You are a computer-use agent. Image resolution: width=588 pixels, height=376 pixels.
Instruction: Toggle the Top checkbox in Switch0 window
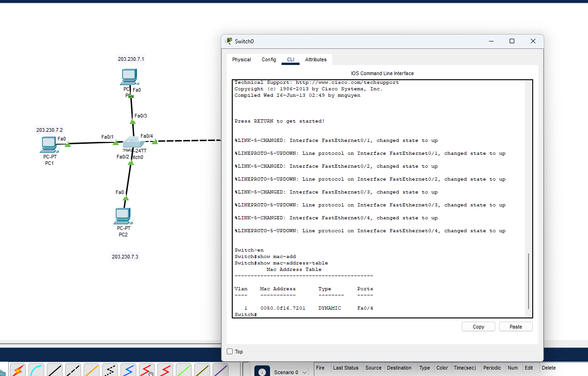coord(230,352)
